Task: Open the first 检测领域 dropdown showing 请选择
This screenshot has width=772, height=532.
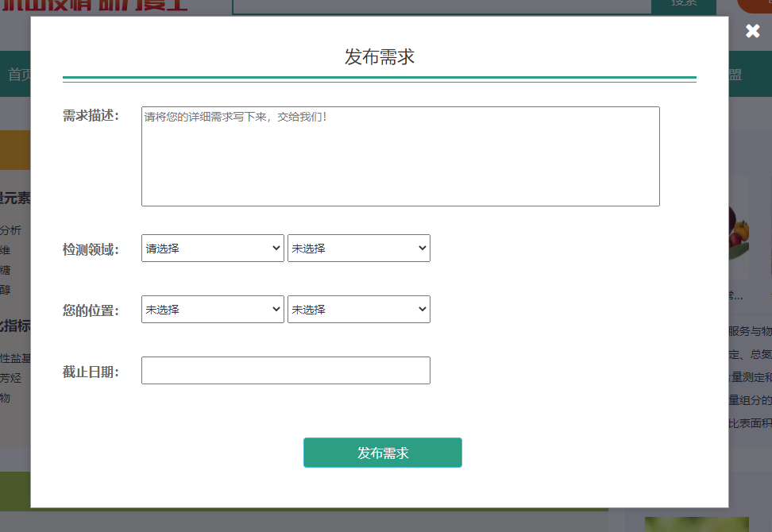Action: (x=212, y=249)
